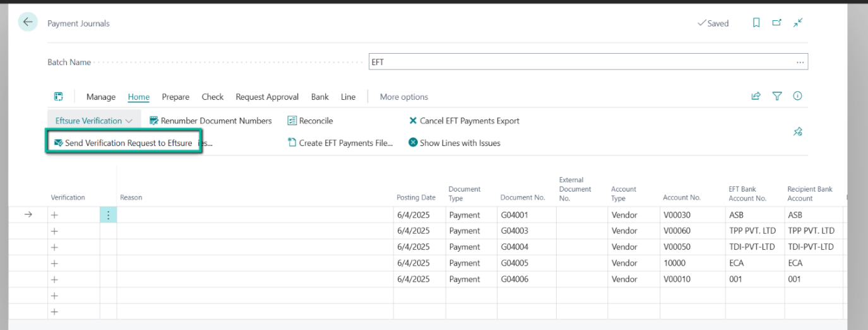
Task: Click account number V00050
Action: point(677,247)
